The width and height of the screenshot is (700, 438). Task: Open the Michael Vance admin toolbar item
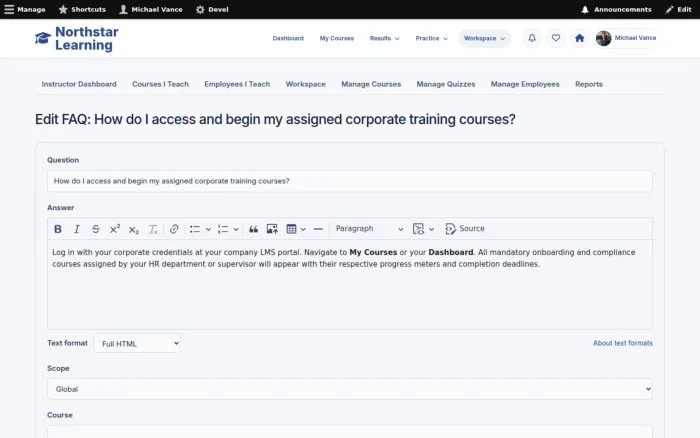151,9
